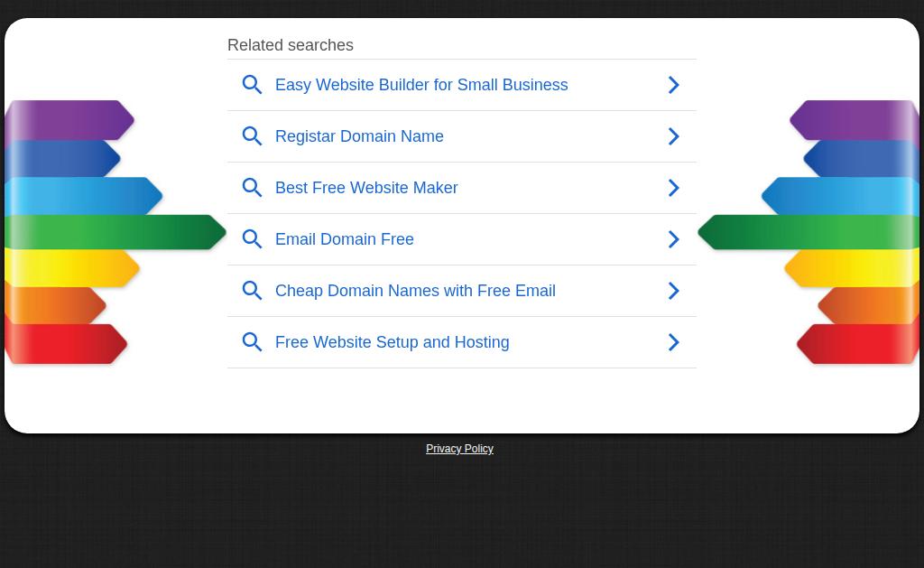Click magnifier icon beside Best Free Website Maker
The image size is (924, 568).
(253, 188)
